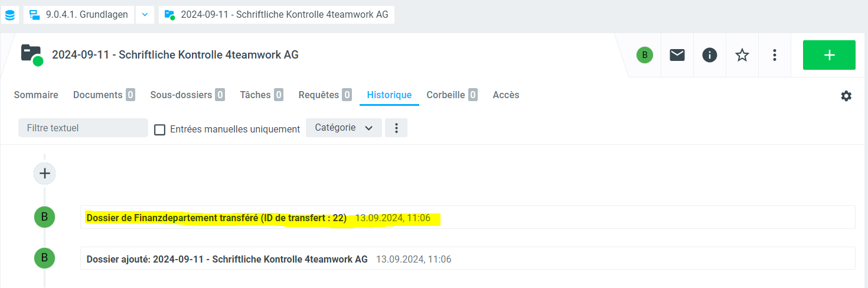The width and height of the screenshot is (868, 288).
Task: Focus the Filtre textuel input field
Action: 83,128
